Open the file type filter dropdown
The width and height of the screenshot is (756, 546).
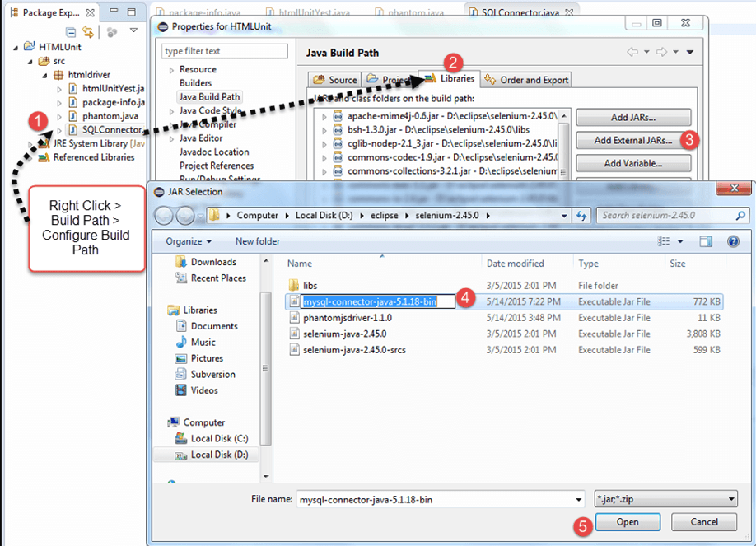pyautogui.click(x=665, y=499)
